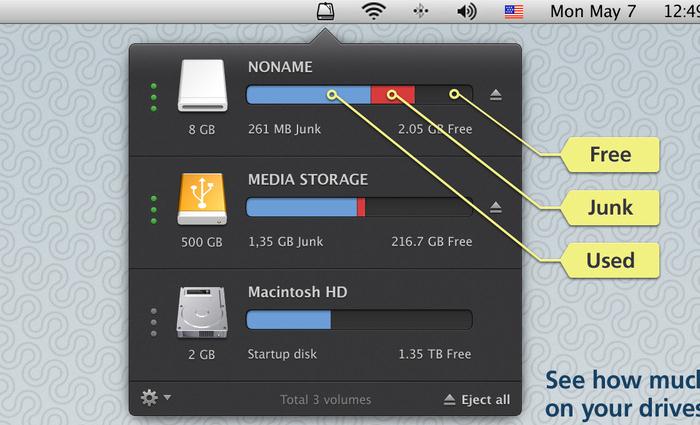The height and width of the screenshot is (425, 700).
Task: Click the Macintosh HD disk icon
Action: click(x=202, y=312)
